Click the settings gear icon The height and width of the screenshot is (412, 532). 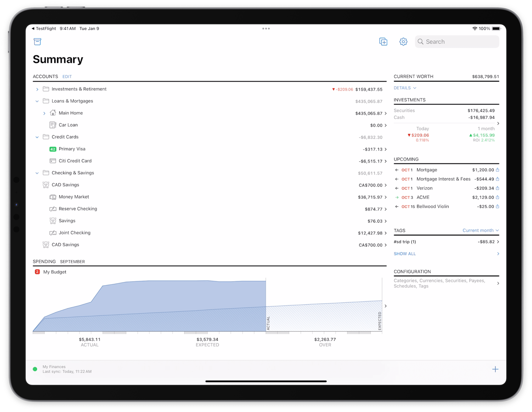403,42
